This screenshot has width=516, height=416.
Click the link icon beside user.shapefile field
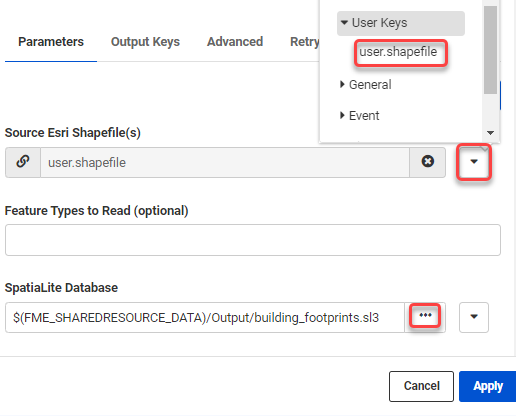click(23, 162)
